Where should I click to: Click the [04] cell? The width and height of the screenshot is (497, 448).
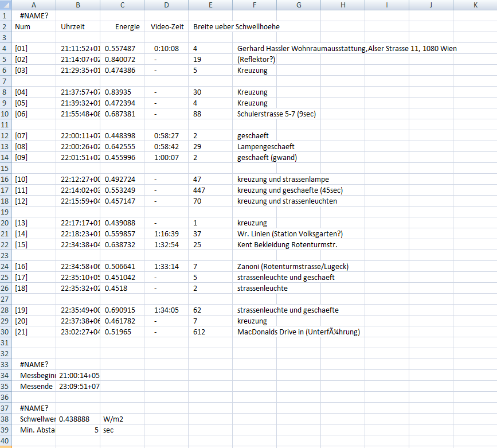[34, 92]
